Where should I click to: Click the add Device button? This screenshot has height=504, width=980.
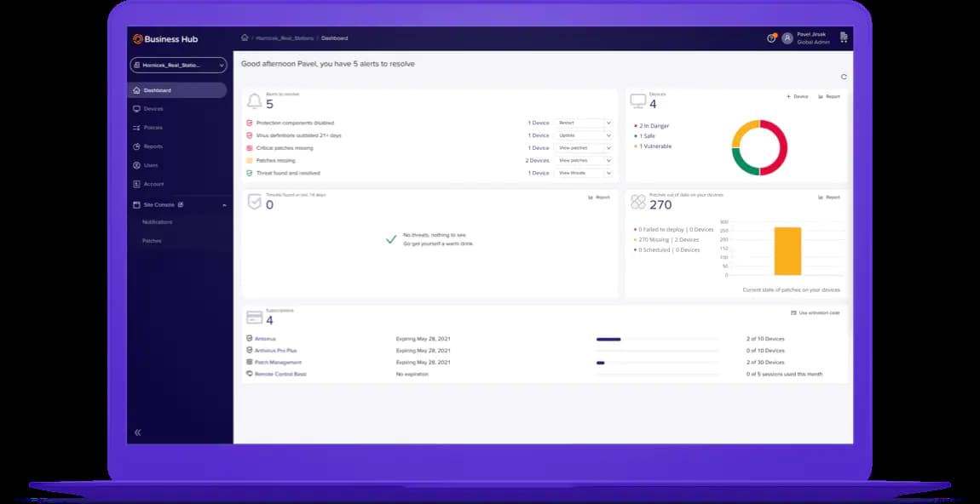point(798,96)
